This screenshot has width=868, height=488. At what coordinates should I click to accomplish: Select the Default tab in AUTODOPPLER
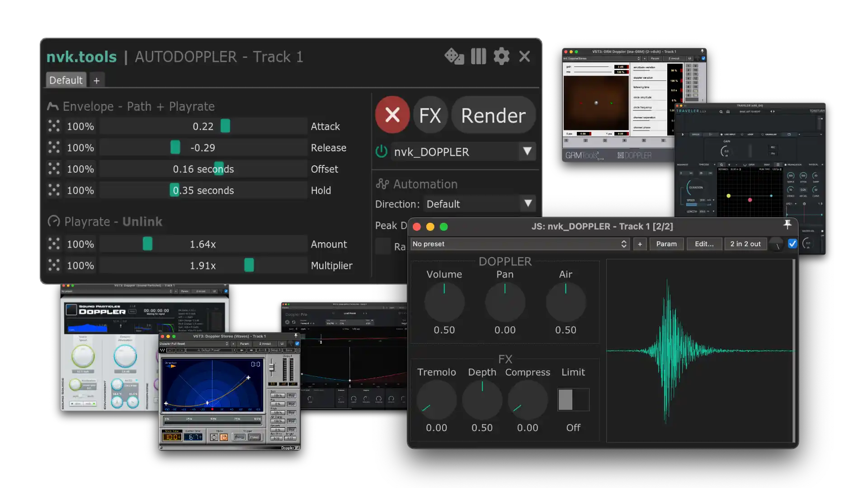(66, 80)
